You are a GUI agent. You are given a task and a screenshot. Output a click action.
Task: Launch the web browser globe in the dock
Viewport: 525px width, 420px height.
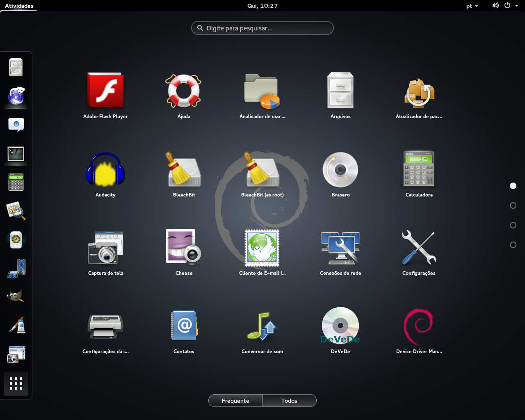[16, 96]
